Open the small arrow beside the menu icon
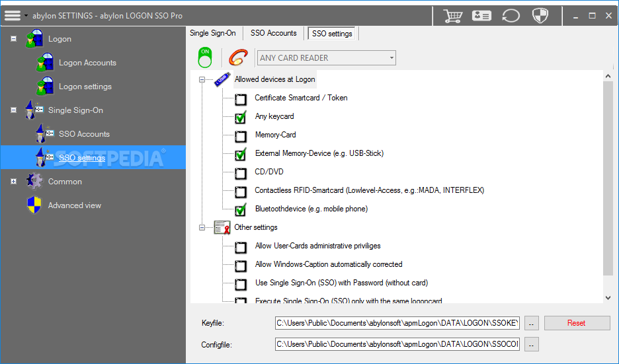619x364 pixels. pyautogui.click(x=26, y=16)
